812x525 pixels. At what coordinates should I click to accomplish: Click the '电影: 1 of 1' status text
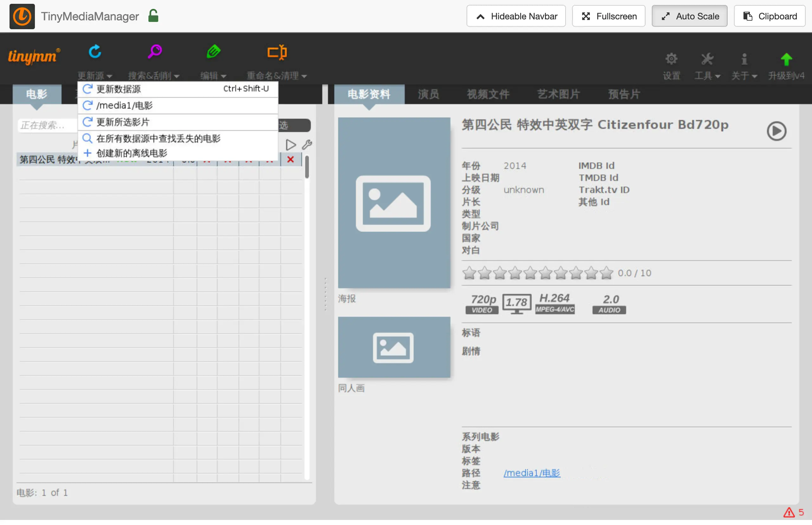pyautogui.click(x=42, y=493)
